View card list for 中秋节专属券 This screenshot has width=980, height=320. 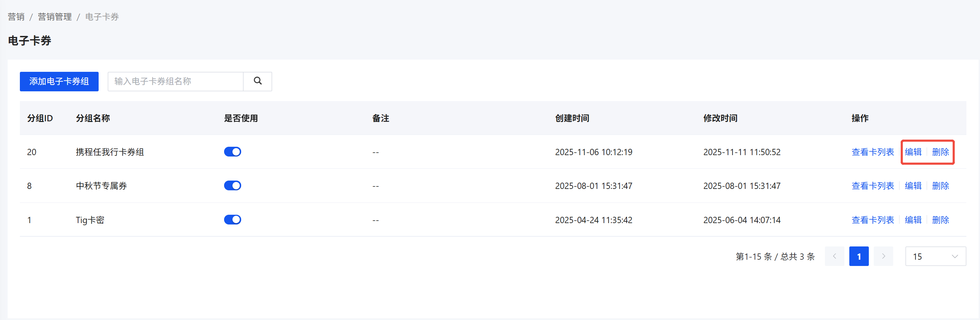click(x=872, y=186)
